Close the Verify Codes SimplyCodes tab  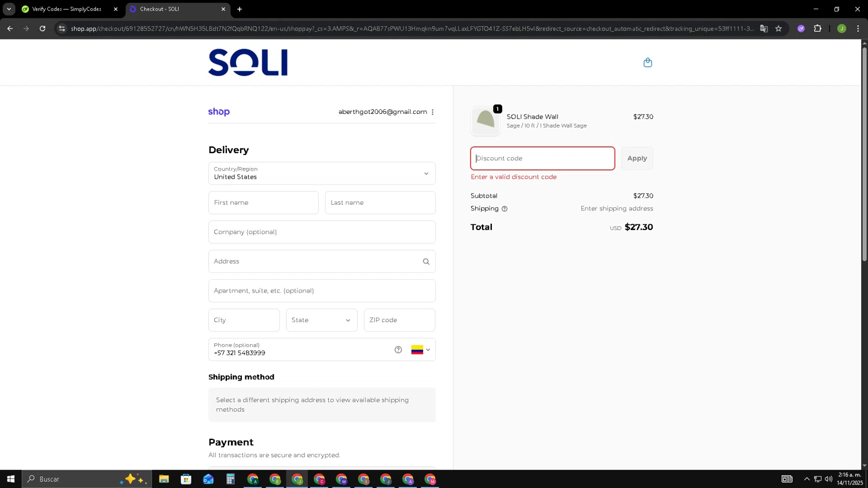[x=116, y=9]
